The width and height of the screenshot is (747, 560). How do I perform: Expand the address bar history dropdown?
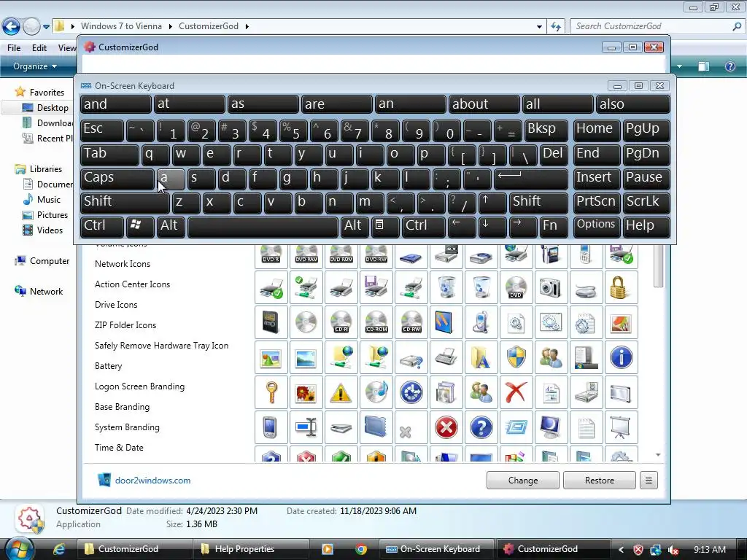539,27
